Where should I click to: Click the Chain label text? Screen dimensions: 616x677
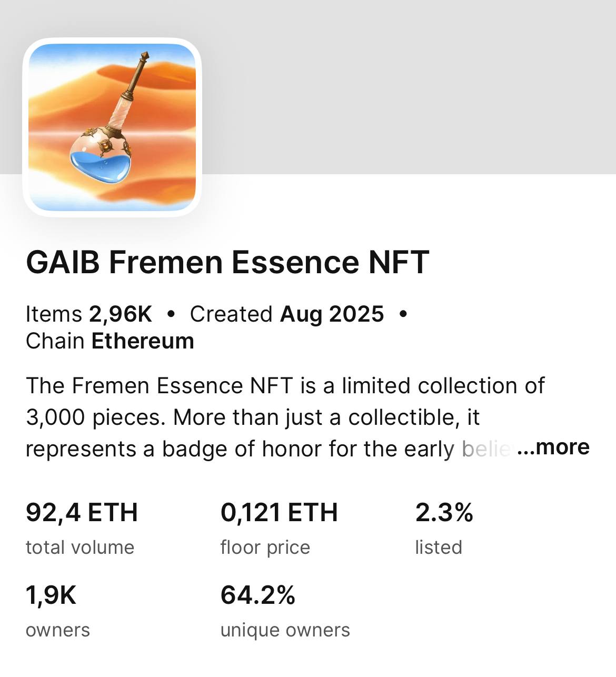coord(55,341)
